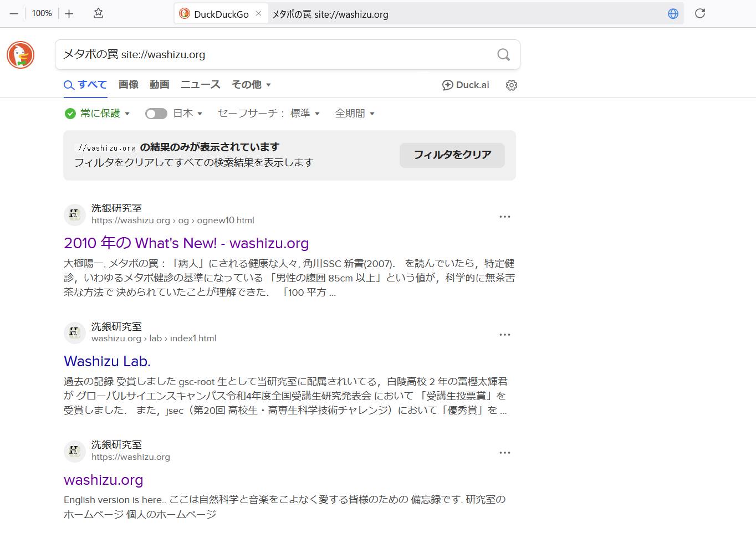756x533 pixels.
Task: Click 洗銀研究室 site name above What's New result
Action: click(116, 208)
